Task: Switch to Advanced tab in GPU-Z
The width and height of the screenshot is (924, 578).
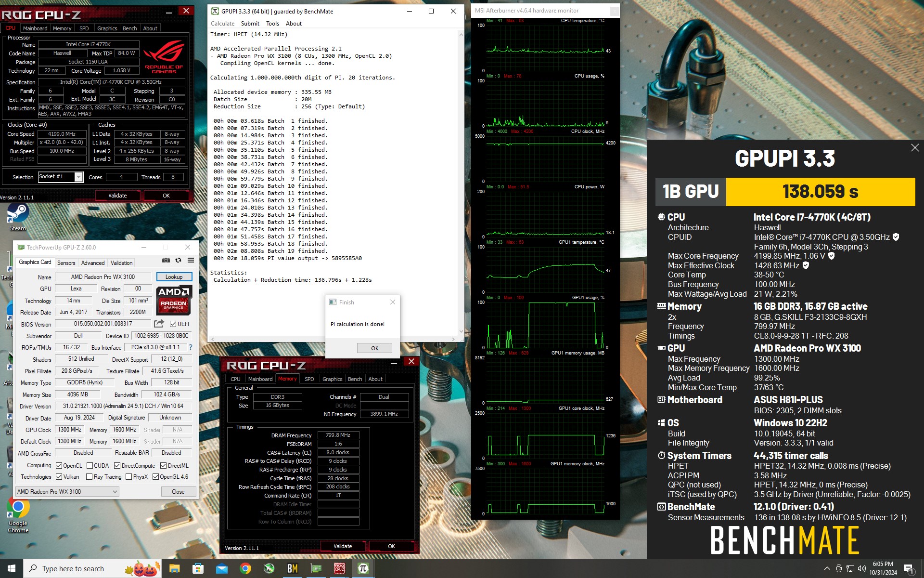Action: tap(93, 263)
